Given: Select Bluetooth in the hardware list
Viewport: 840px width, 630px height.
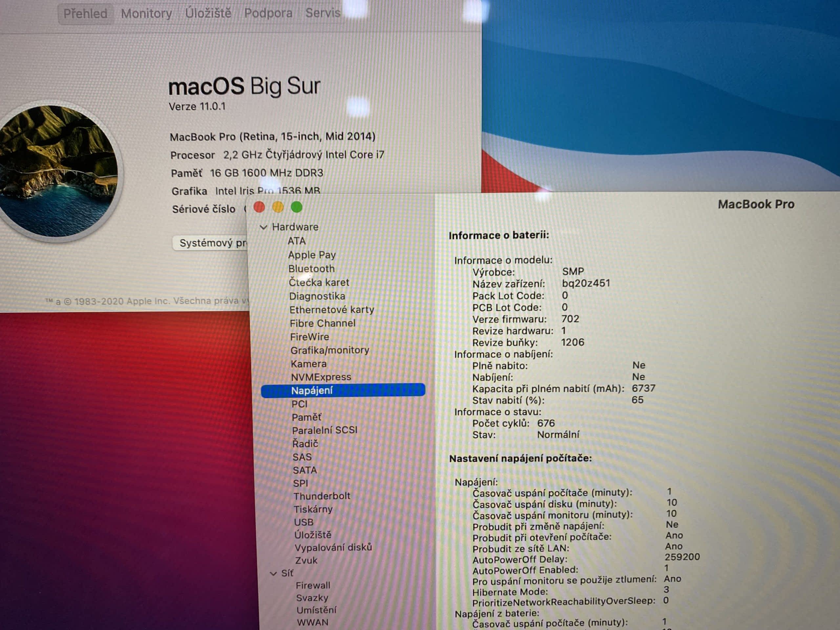Looking at the screenshot, I should point(311,268).
